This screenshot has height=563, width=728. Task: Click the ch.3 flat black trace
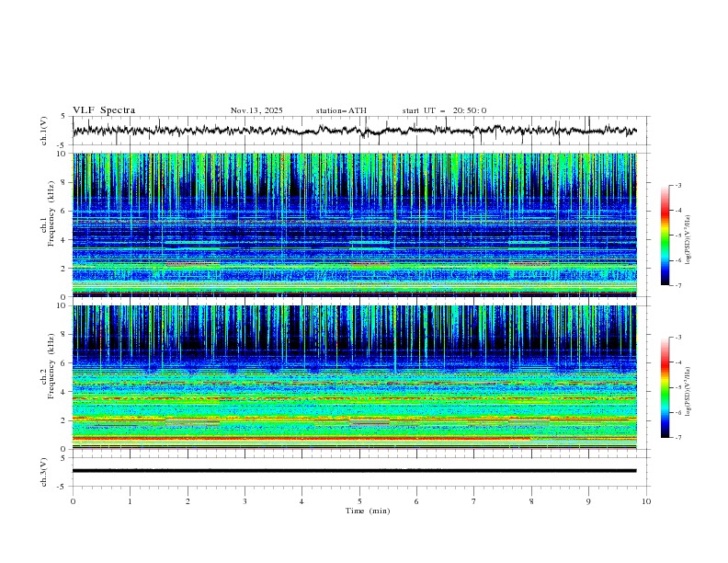click(x=354, y=471)
